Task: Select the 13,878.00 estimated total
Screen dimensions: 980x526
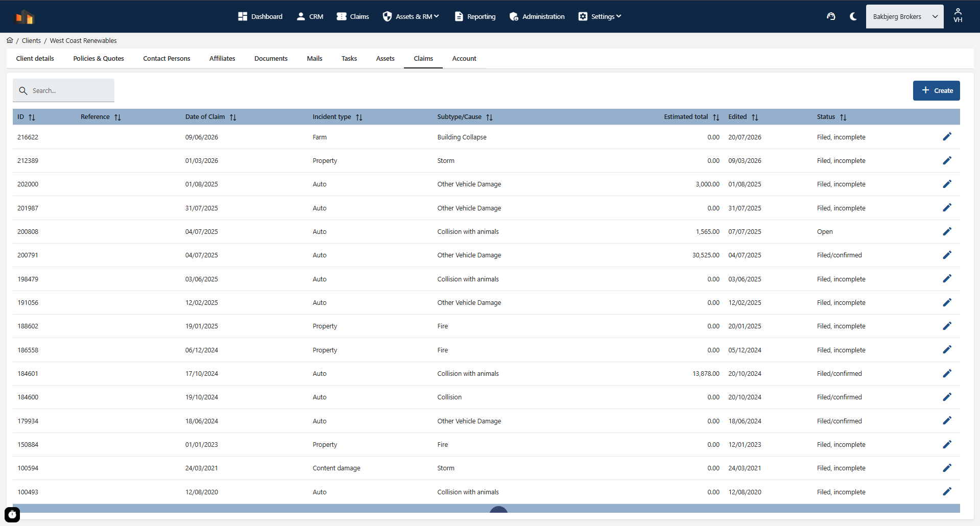Action: click(706, 373)
